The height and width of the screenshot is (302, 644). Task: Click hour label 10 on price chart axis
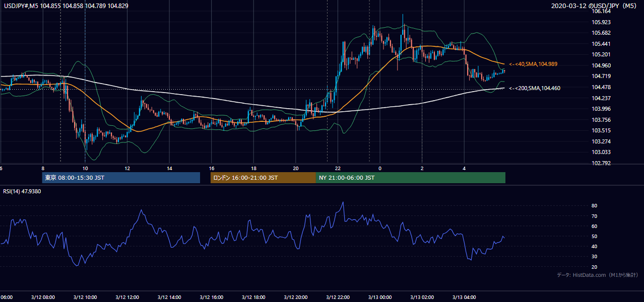pos(85,168)
